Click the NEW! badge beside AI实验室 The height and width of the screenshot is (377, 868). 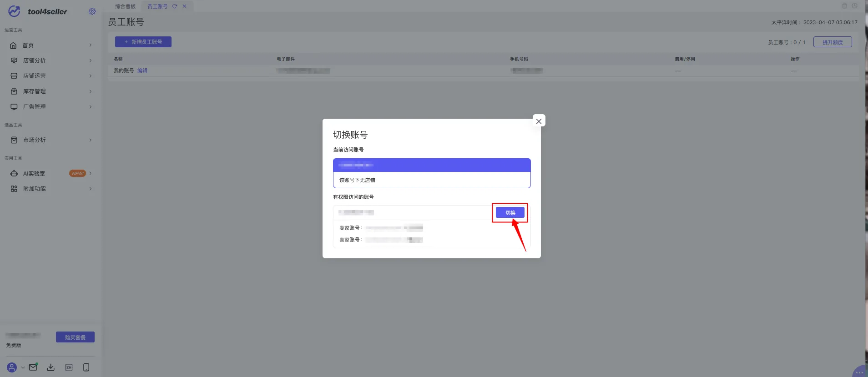[x=77, y=173]
